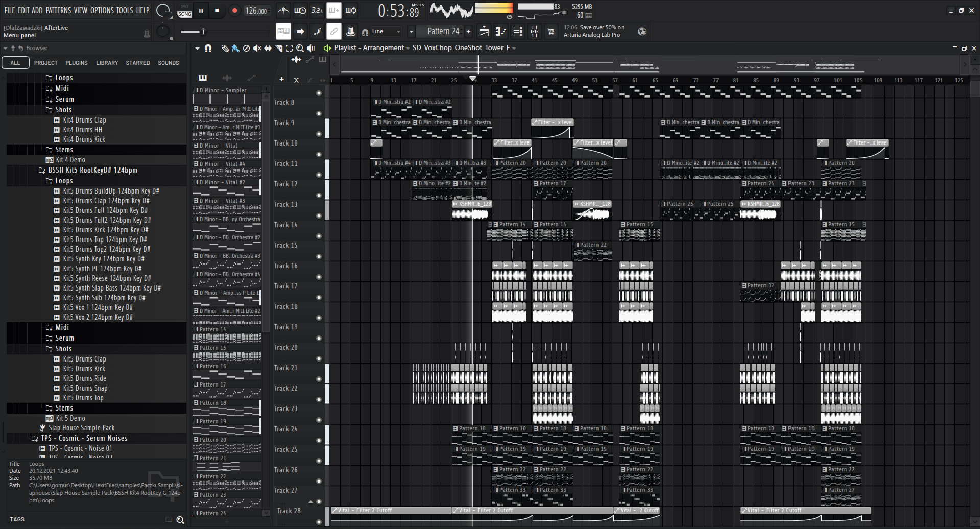Screen dimensions: 980x529
Task: Click the main volume knob
Action: click(x=163, y=10)
